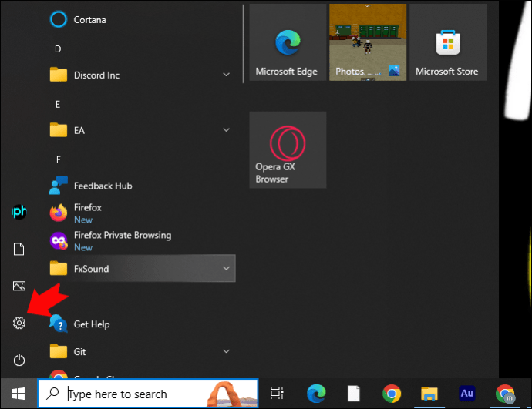Click the EA folder icon
532x409 pixels.
59,129
